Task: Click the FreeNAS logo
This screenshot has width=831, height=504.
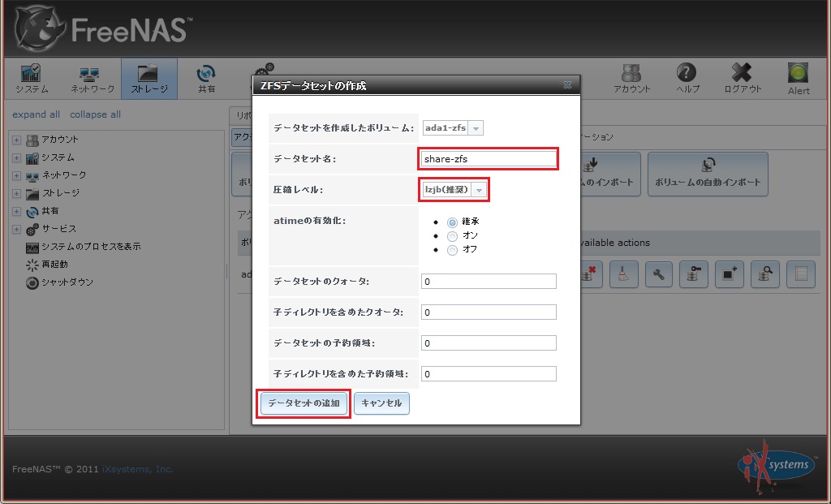Action: 103,28
